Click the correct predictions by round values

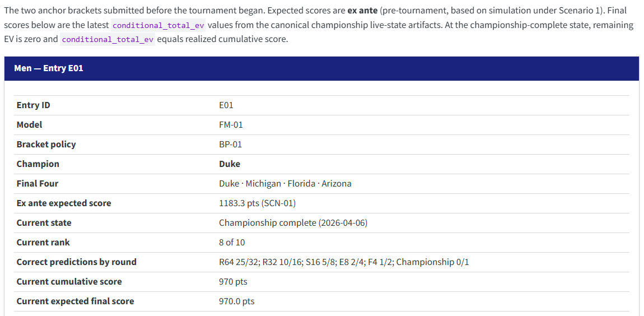[x=344, y=262]
